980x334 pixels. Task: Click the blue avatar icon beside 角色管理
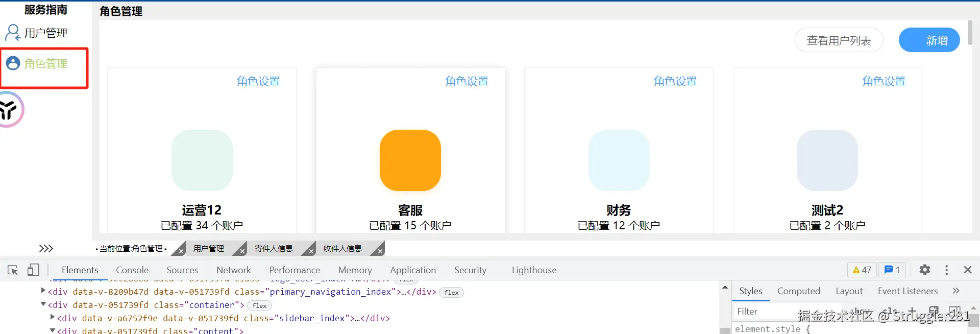point(13,63)
